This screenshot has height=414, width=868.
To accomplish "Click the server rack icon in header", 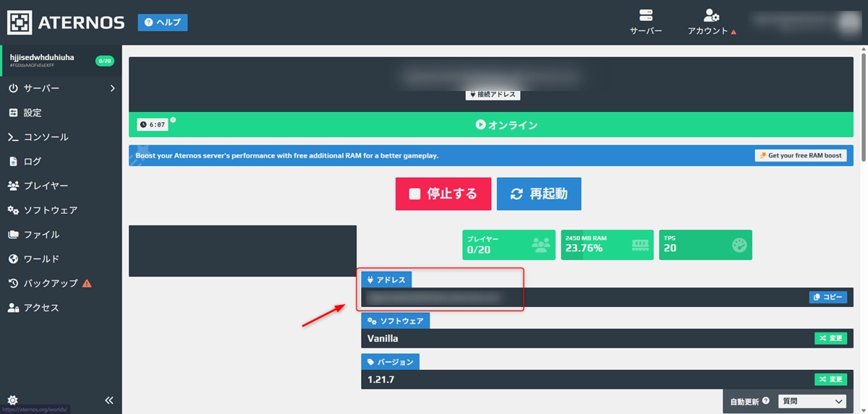I will 646,15.
